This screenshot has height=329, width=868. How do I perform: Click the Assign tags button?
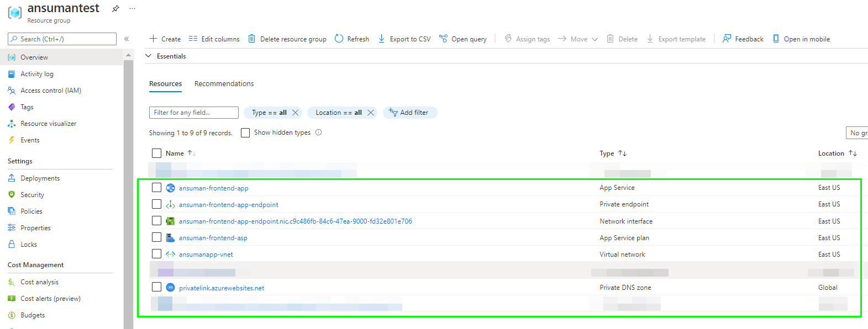(527, 39)
